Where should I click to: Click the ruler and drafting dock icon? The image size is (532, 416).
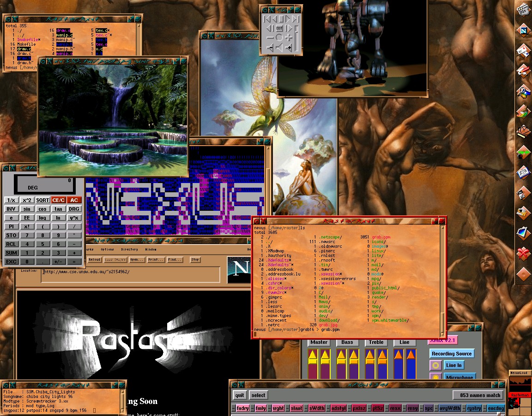click(x=523, y=132)
